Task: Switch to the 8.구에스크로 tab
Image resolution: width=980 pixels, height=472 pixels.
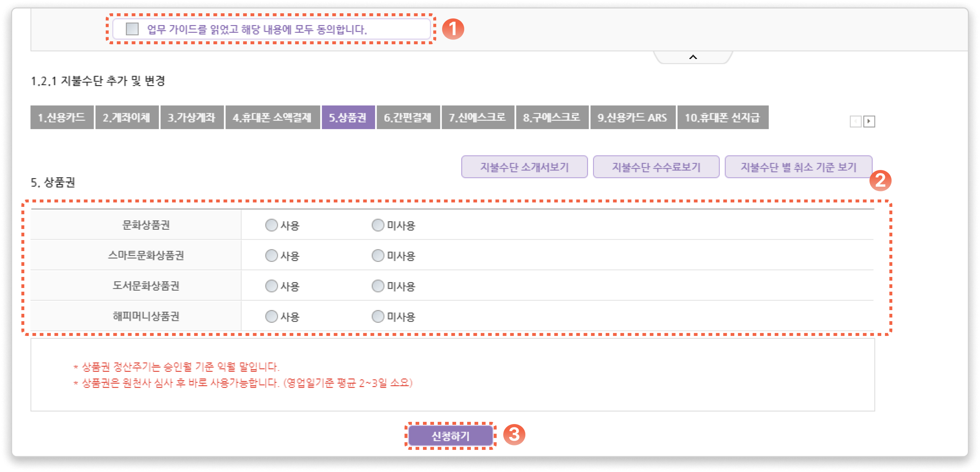Action: pyautogui.click(x=552, y=117)
